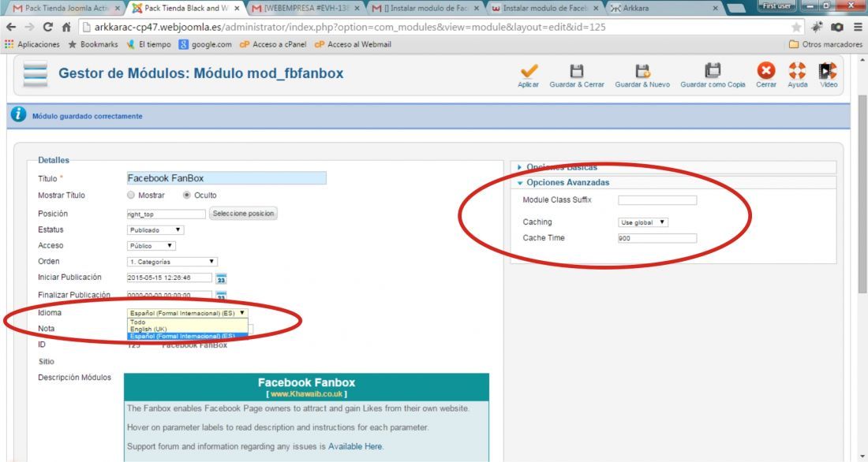The height and width of the screenshot is (462, 868).
Task: Click the extension icon beside bookmark star
Action: 817,27
